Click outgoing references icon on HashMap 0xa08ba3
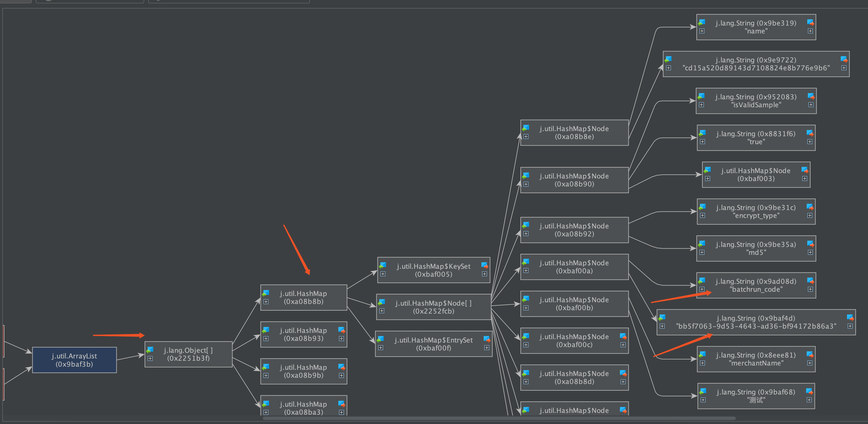 point(341,404)
